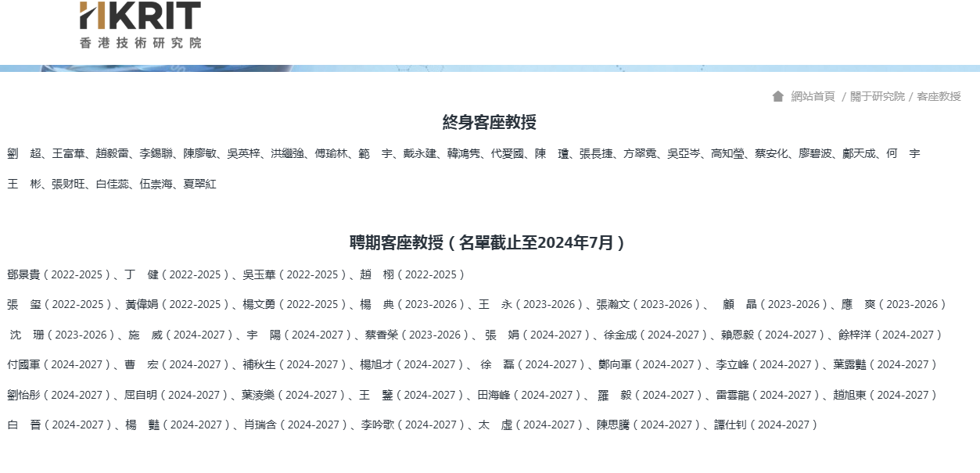Select the name 黃偉娟 in the term list
The height and width of the screenshot is (473, 980).
click(x=141, y=304)
